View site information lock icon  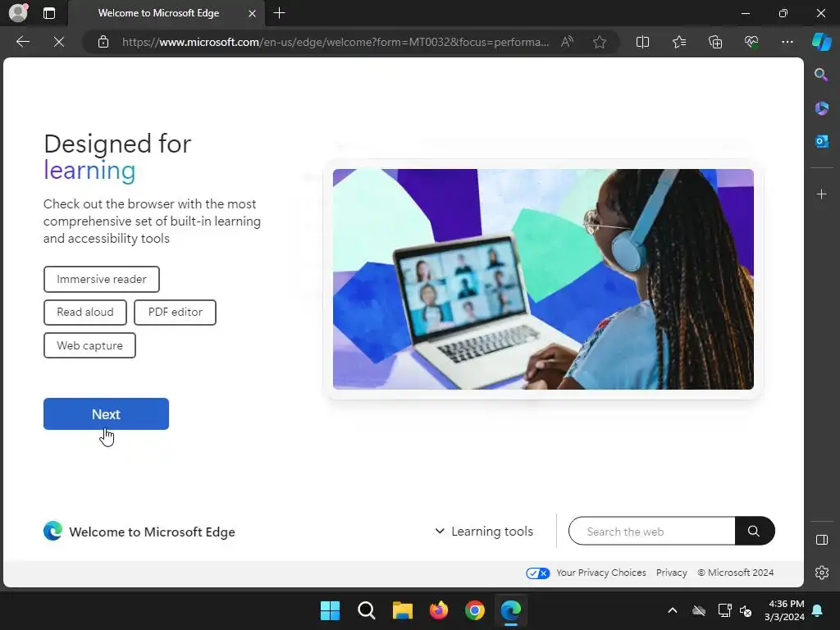[103, 42]
